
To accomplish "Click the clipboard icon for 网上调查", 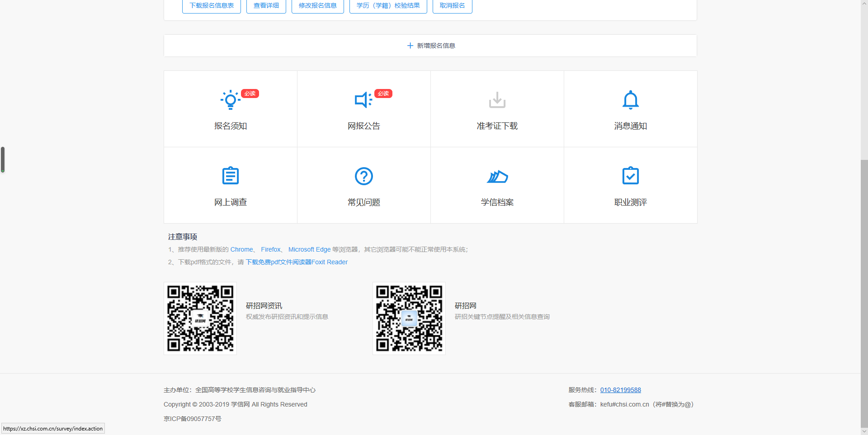I will pos(230,176).
